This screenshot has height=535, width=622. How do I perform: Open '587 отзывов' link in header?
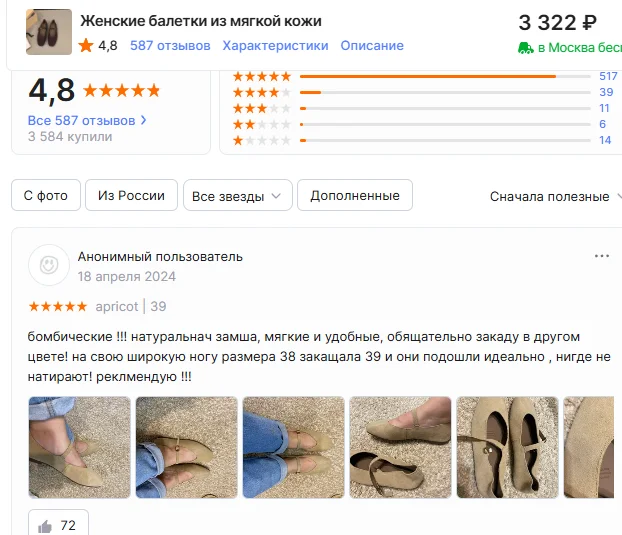pyautogui.click(x=170, y=46)
